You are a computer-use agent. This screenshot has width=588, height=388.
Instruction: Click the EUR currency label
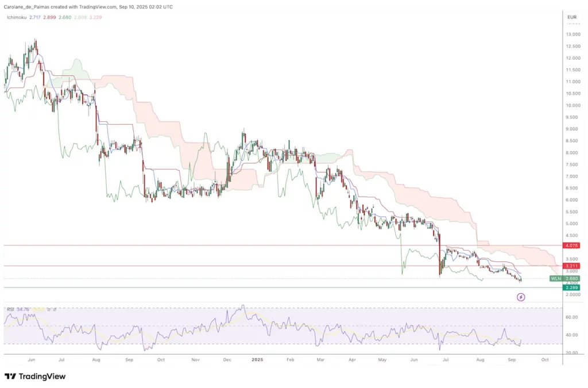[x=571, y=17]
